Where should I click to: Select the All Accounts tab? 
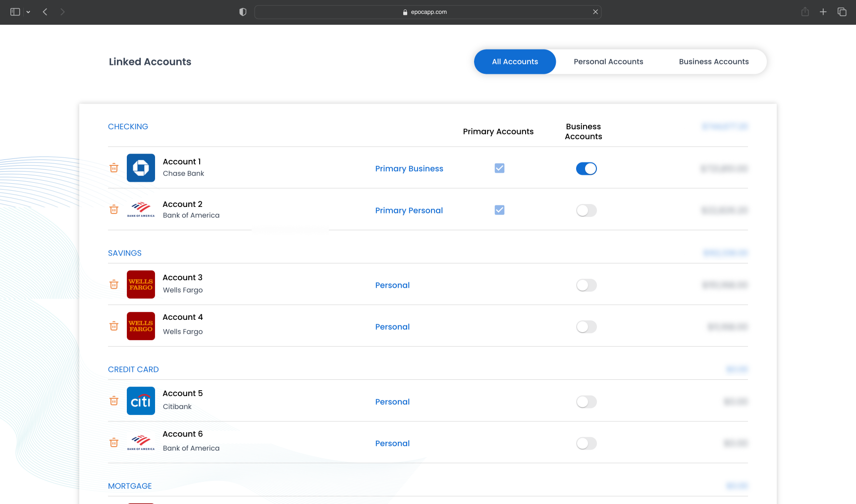tap(515, 61)
